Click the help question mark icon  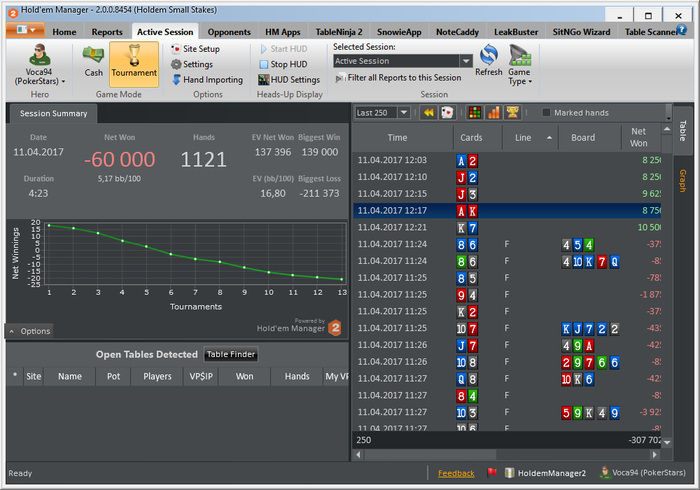coord(681,30)
